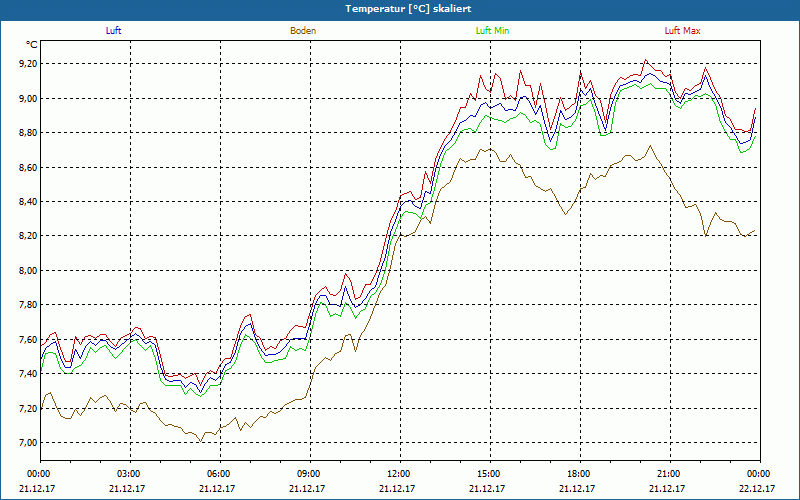Click the 8,20 y-axis value
This screenshot has height=500, width=800.
tap(29, 236)
